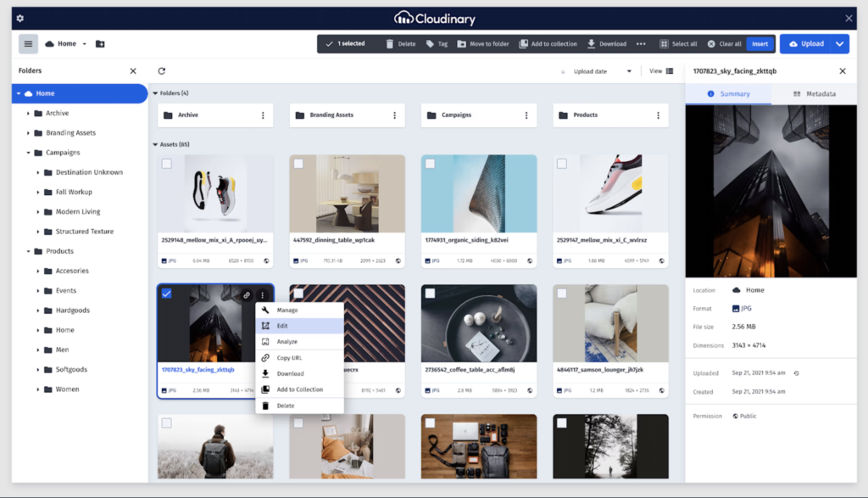This screenshot has width=868, height=498.
Task: Switch the View layout mode
Action: click(661, 71)
